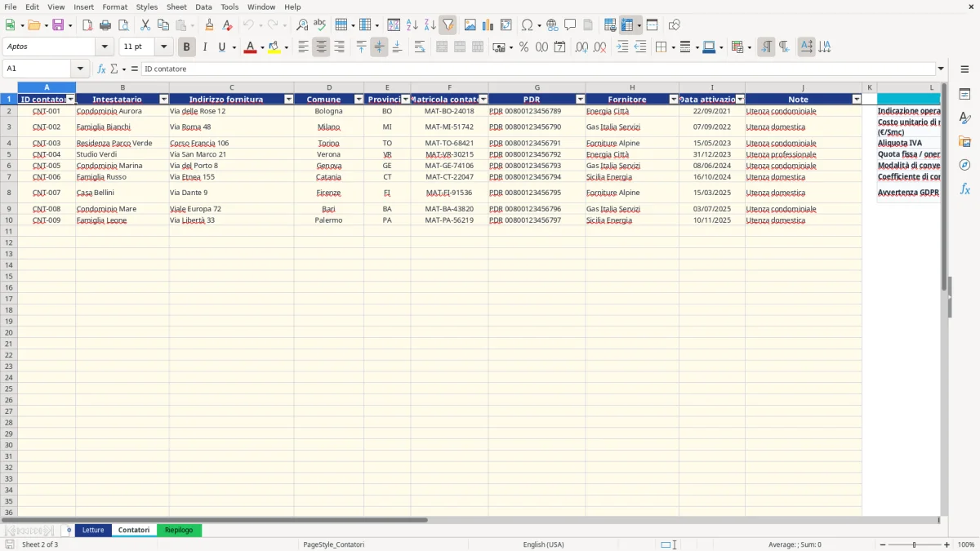Open the Font Name dropdown
The height and width of the screenshot is (551, 980).
[105, 47]
